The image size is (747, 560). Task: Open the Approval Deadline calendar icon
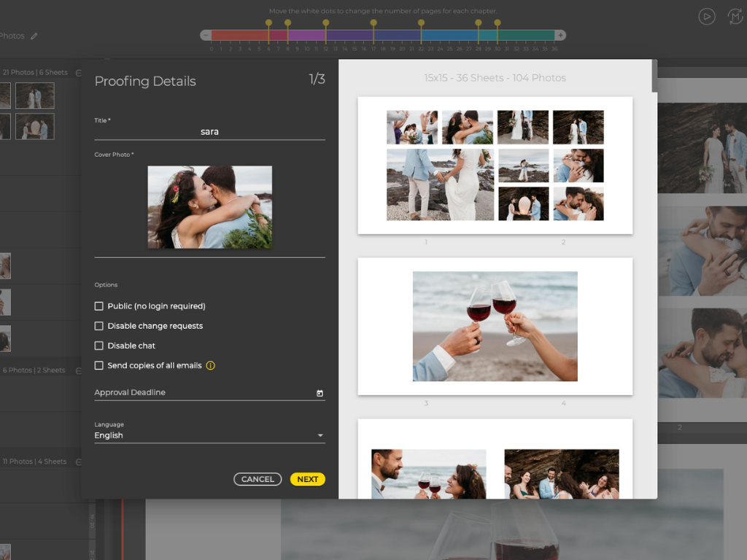coord(320,393)
